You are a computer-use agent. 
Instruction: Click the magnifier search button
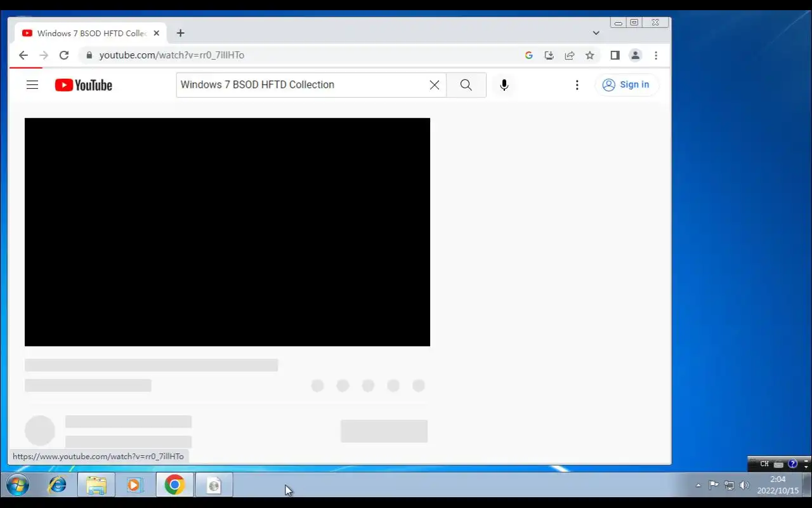point(466,85)
